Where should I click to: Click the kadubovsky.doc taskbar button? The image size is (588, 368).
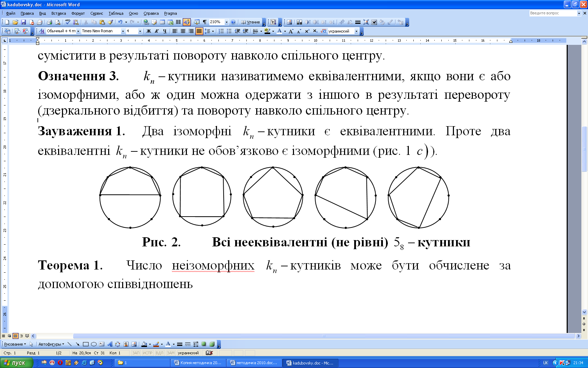(x=310, y=363)
